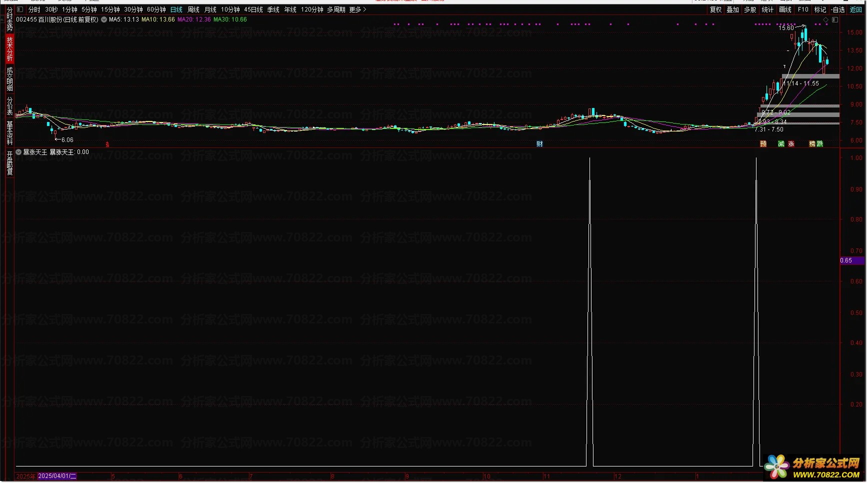Select the 日线 daily period tab
The image size is (868, 483).
176,9
